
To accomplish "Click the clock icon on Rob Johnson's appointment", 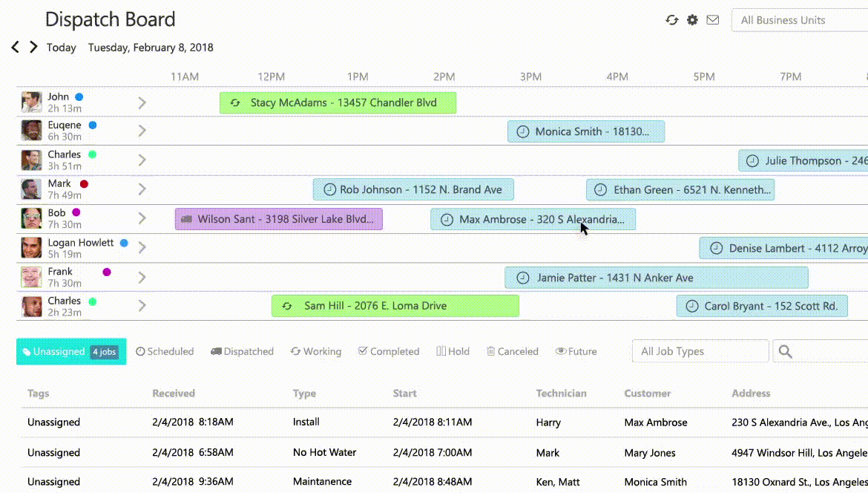I will [329, 189].
